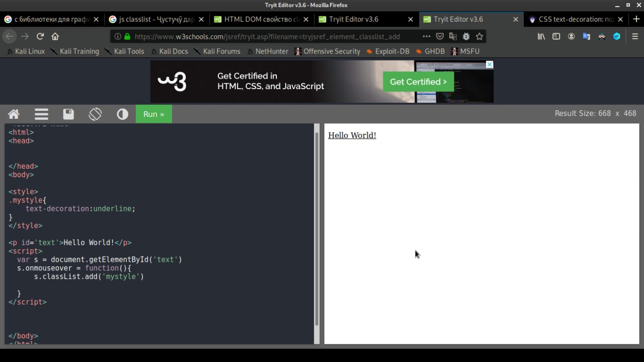
Task: Open Kali Forums bookmark
Action: 217,51
